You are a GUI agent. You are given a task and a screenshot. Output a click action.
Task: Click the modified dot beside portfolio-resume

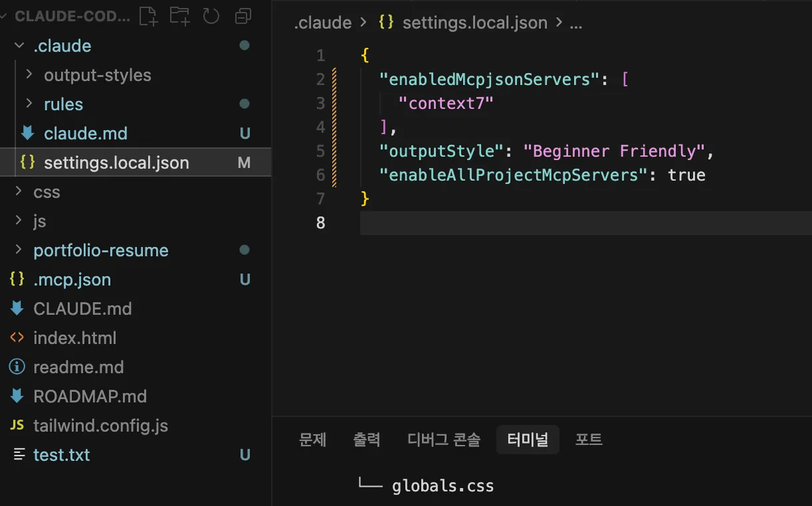click(x=245, y=250)
